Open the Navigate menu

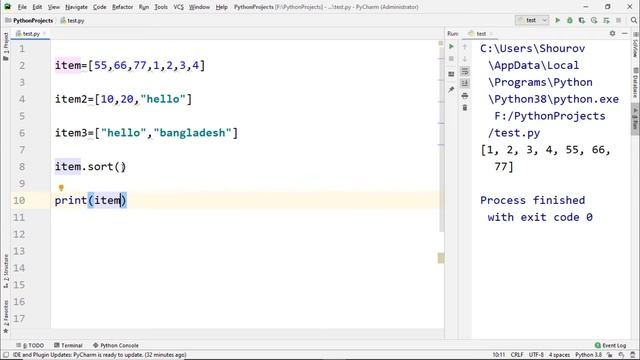76,7
